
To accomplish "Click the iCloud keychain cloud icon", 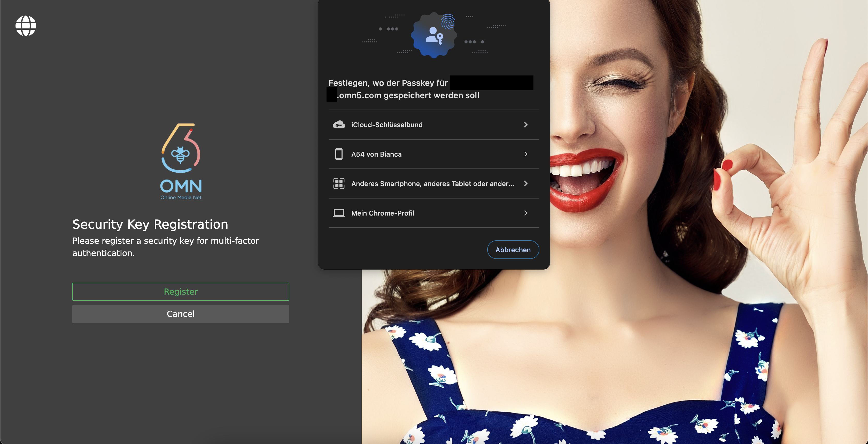I will (339, 124).
